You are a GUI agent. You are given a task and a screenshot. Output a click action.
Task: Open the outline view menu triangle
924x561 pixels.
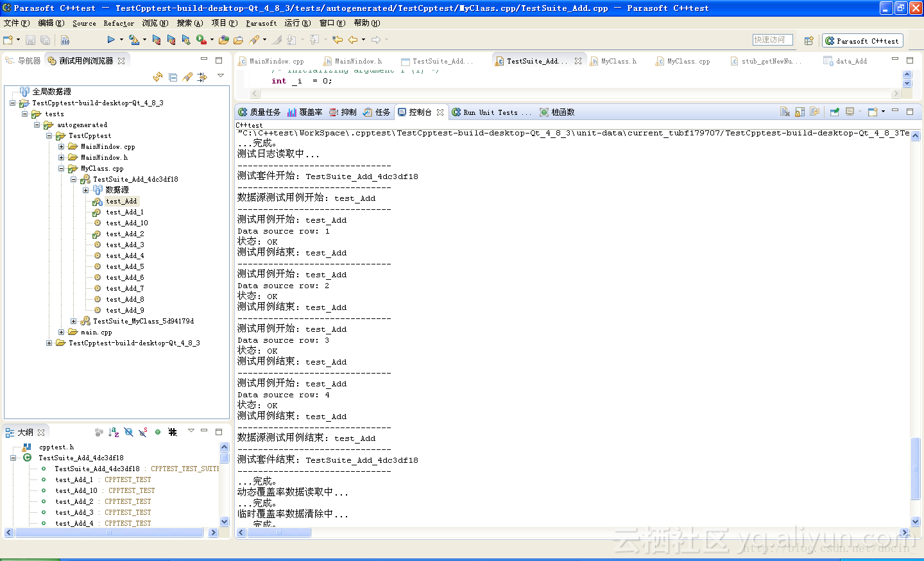pos(191,431)
